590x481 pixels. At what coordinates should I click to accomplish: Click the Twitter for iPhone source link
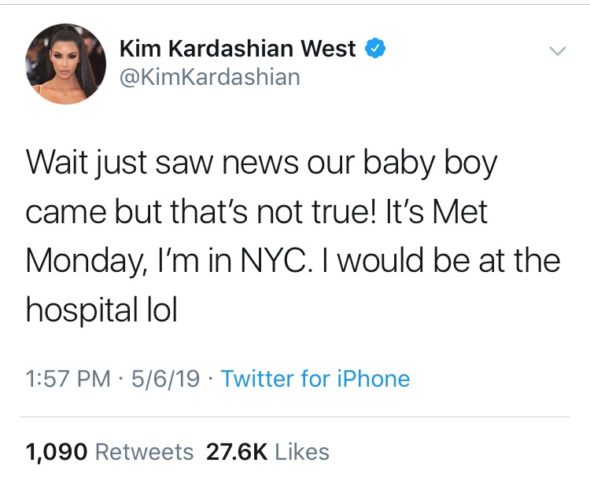(315, 378)
